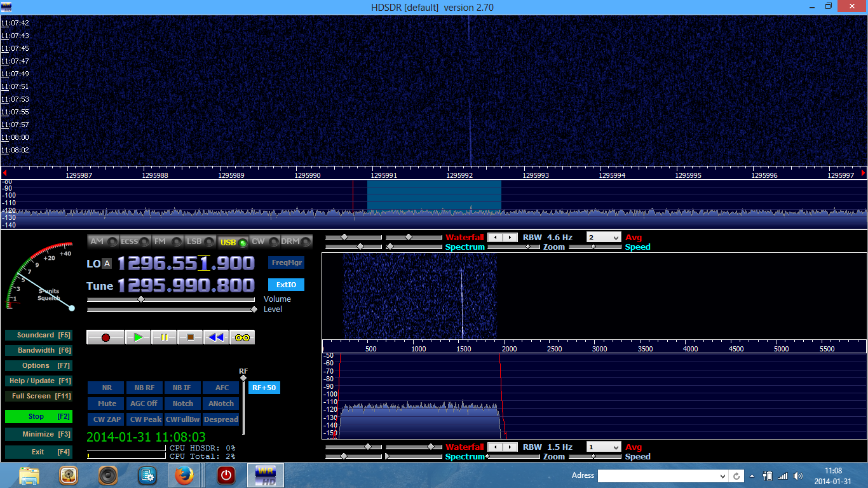The image size is (868, 488).
Task: Toggle NB RF noise blanker
Action: [x=145, y=388]
